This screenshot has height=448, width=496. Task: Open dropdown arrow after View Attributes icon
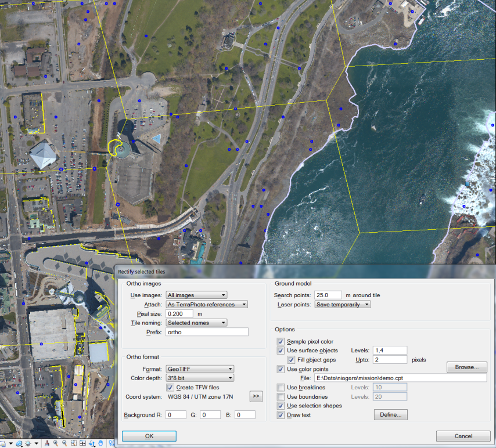tap(11, 443)
